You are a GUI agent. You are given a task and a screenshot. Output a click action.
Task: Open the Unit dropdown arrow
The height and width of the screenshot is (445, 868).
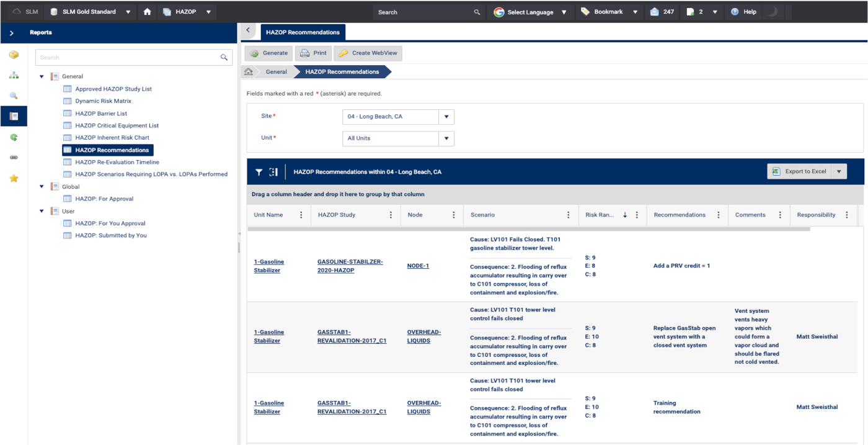446,138
